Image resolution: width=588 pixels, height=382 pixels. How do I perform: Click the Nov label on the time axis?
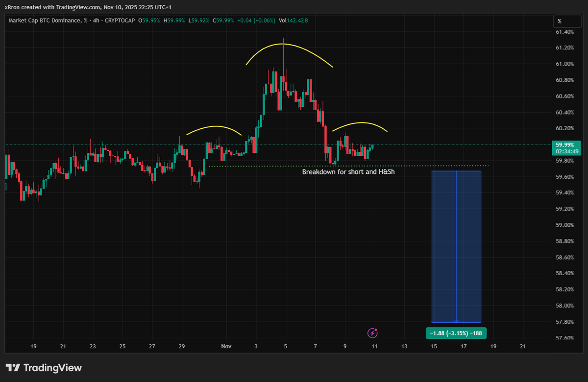point(226,346)
